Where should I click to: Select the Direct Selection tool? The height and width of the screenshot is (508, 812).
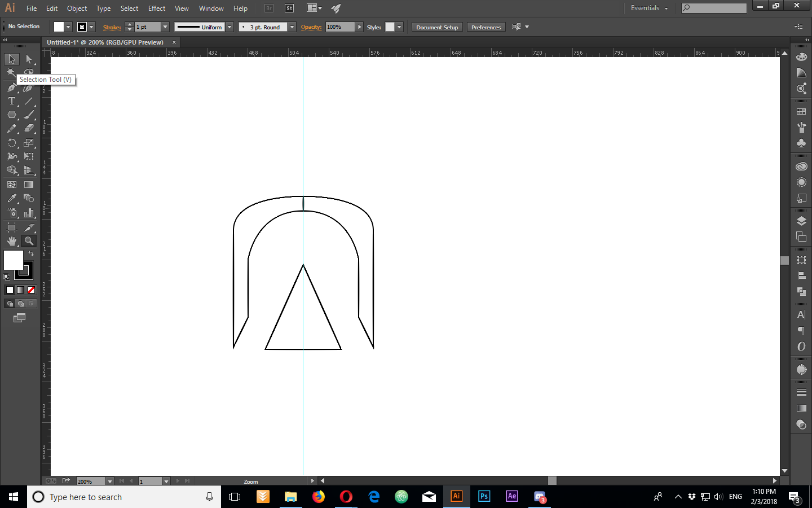(x=29, y=59)
